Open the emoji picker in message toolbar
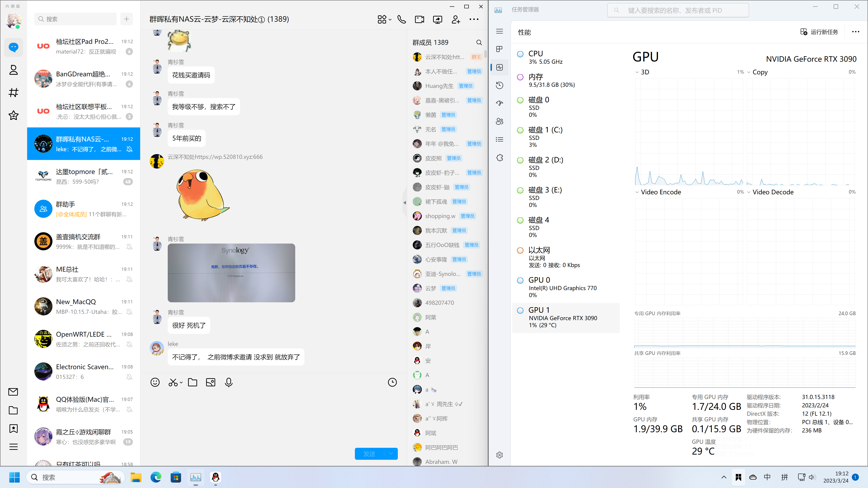The width and height of the screenshot is (868, 488). pos(155,382)
